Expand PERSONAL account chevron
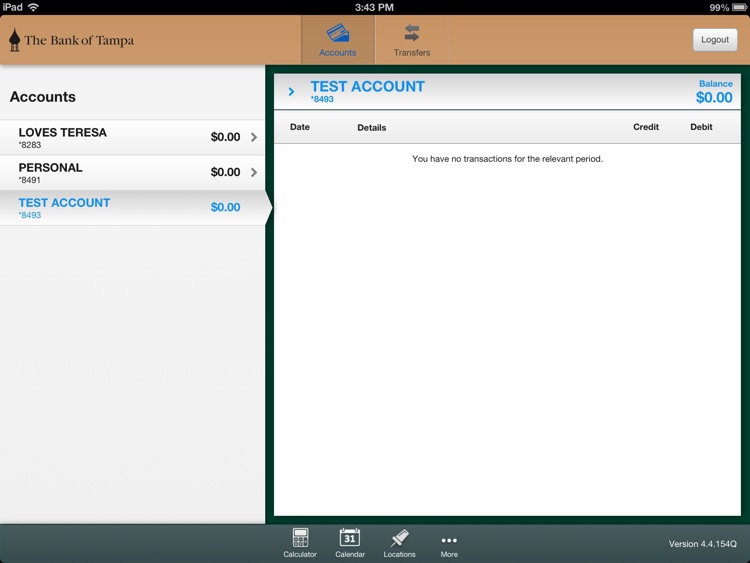The image size is (750, 563). [x=254, y=172]
